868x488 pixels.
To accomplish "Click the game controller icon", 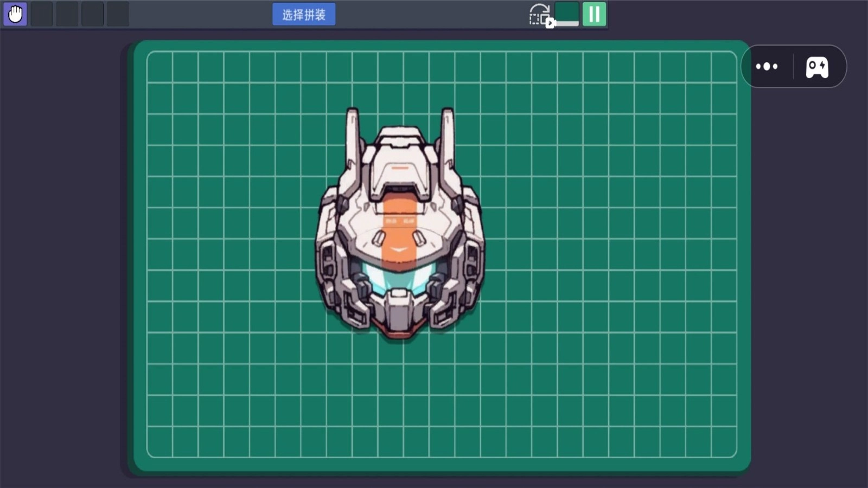I will click(x=816, y=67).
